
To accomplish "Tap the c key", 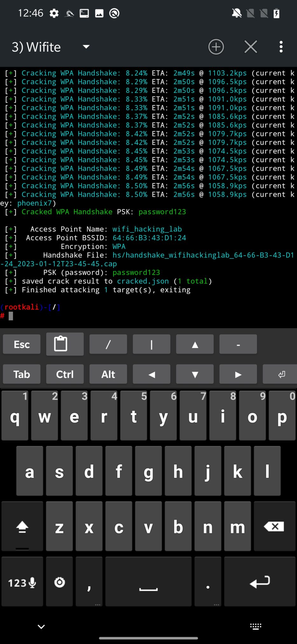I will (x=119, y=526).
